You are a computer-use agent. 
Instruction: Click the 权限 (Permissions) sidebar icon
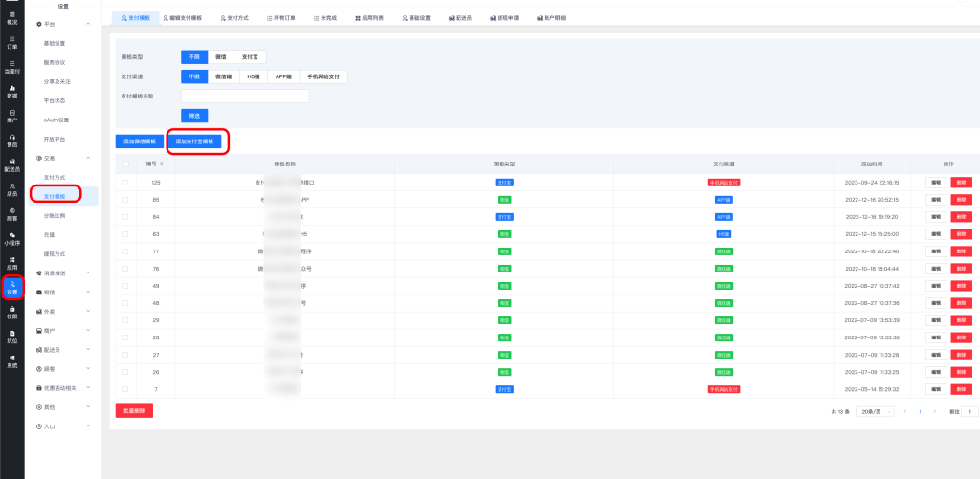[x=11, y=312]
